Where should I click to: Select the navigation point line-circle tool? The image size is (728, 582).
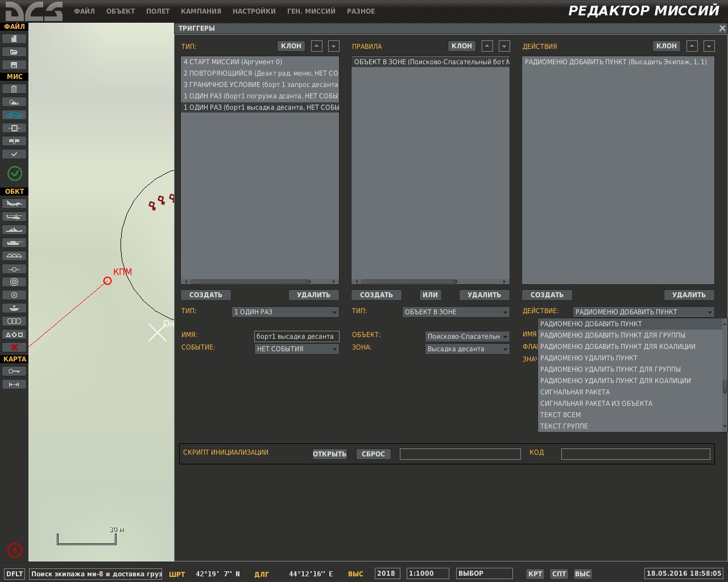click(x=14, y=269)
